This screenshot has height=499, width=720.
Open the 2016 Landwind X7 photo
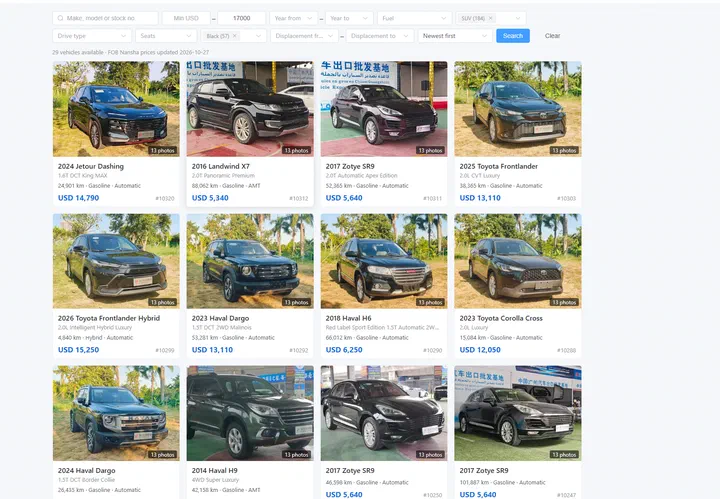pos(250,109)
